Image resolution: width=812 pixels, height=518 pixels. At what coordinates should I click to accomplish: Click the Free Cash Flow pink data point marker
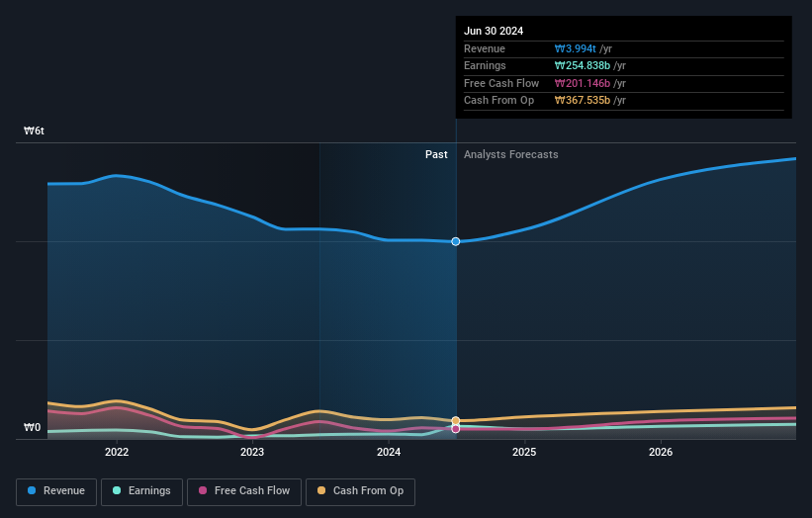(456, 429)
